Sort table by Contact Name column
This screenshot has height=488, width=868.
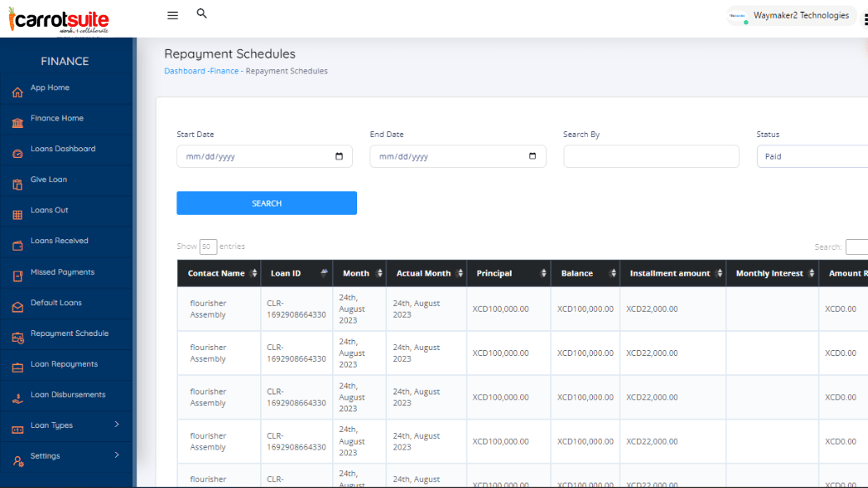click(x=217, y=273)
